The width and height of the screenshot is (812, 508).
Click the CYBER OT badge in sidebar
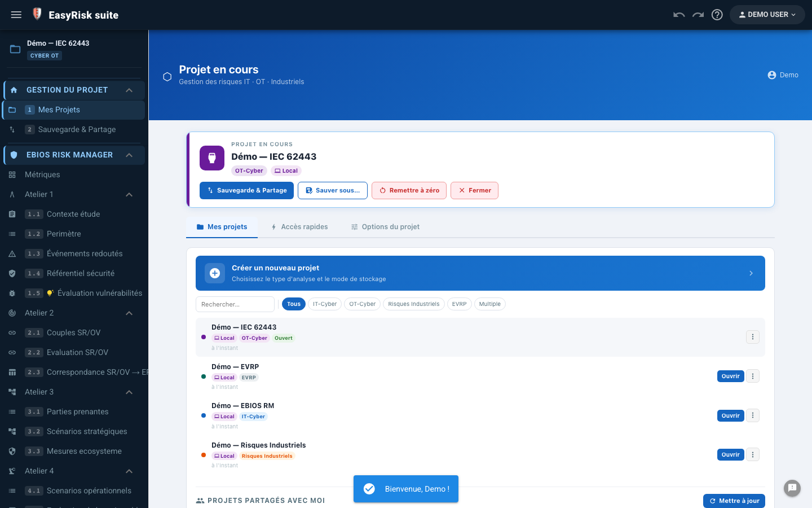pyautogui.click(x=45, y=56)
